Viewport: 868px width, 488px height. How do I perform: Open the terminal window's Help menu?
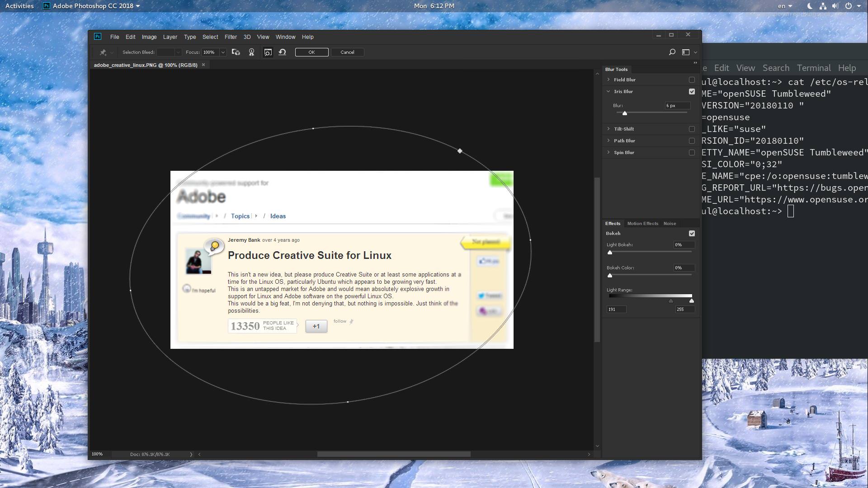pyautogui.click(x=847, y=68)
